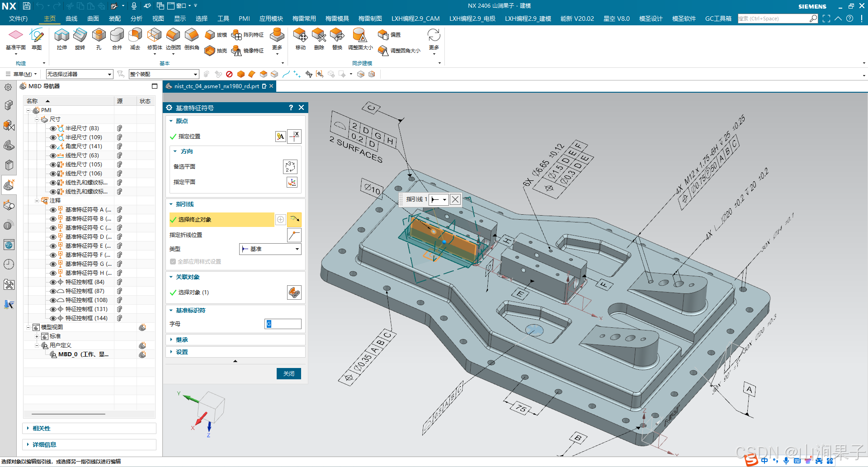Switch to the PMI ribbon tab
This screenshot has height=467, width=868.
click(244, 19)
